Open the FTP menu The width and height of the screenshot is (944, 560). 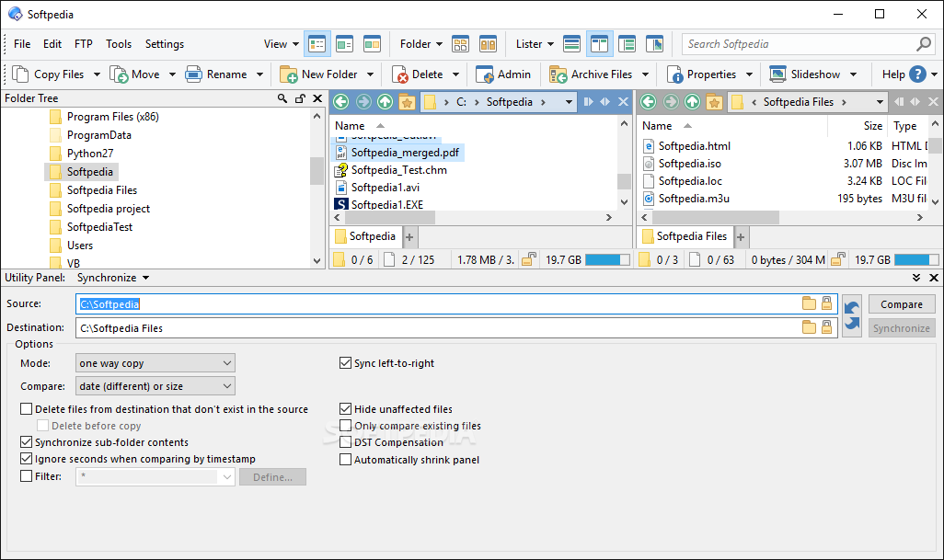coord(84,44)
